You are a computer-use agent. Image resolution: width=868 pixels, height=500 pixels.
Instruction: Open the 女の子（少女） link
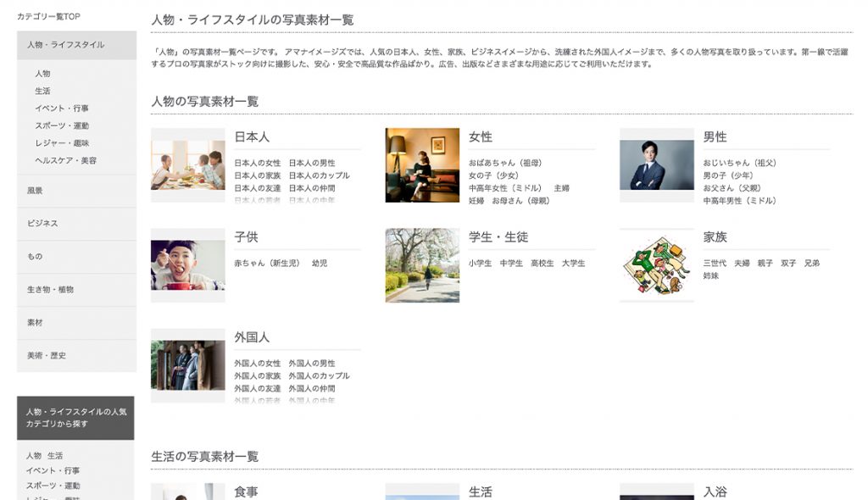point(494,175)
